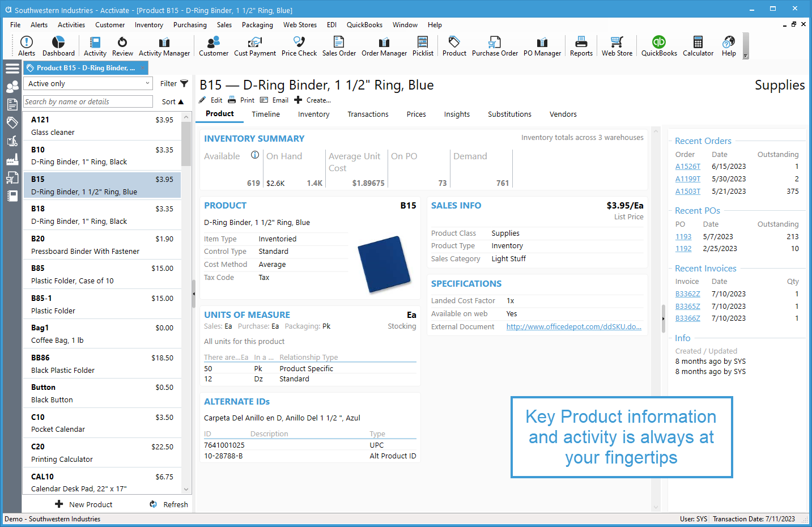Open recent order A1526T
Image resolution: width=812 pixels, height=527 pixels.
688,166
